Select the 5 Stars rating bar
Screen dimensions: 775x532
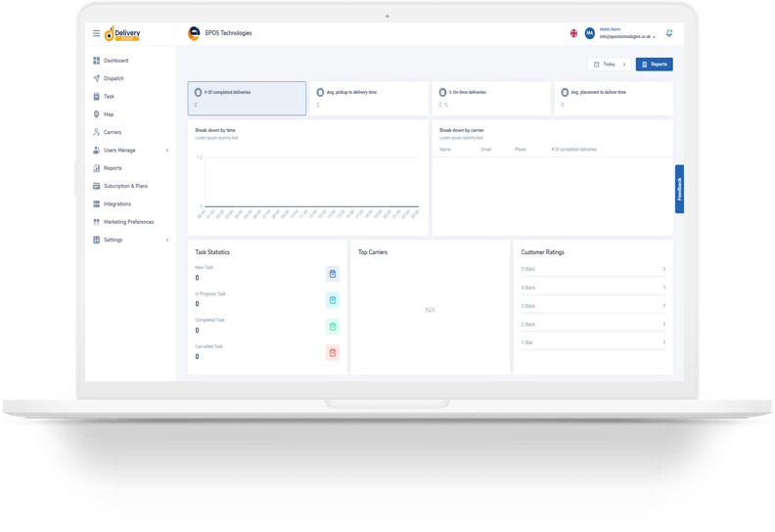(x=592, y=268)
